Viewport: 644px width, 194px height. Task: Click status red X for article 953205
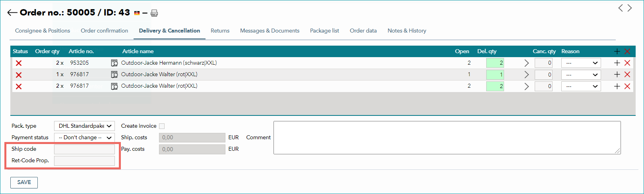19,63
